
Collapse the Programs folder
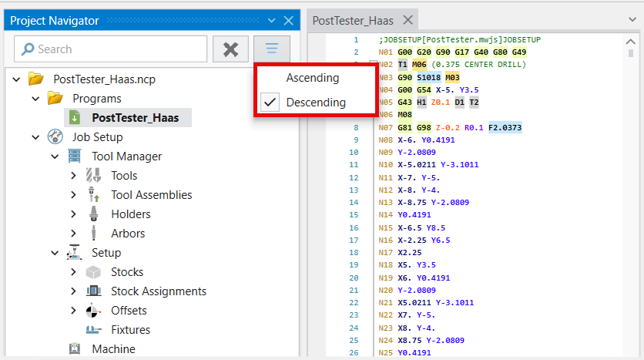click(35, 99)
